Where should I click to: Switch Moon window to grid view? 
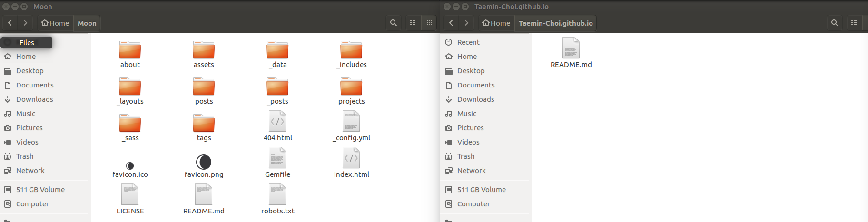[x=429, y=23]
